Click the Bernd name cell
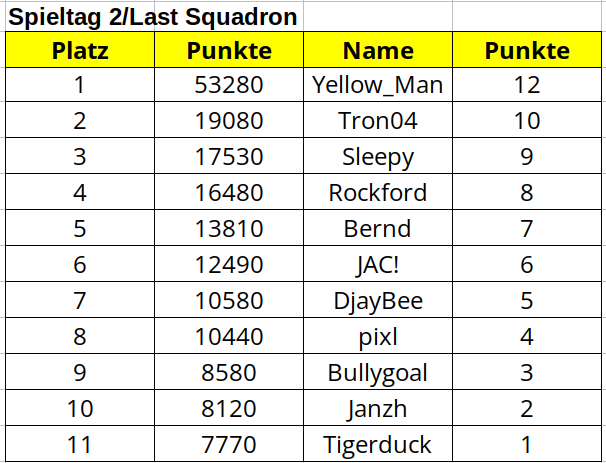Image resolution: width=606 pixels, height=463 pixels. (378, 229)
